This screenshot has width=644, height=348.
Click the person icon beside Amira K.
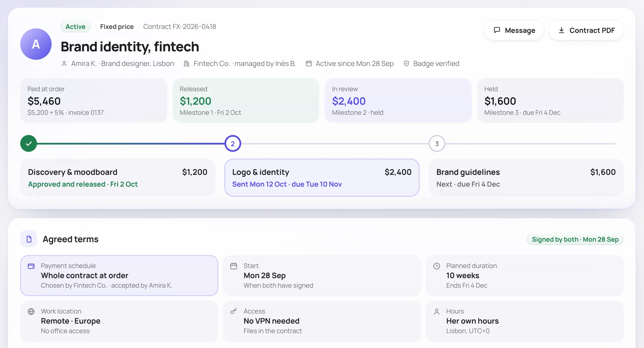point(64,64)
